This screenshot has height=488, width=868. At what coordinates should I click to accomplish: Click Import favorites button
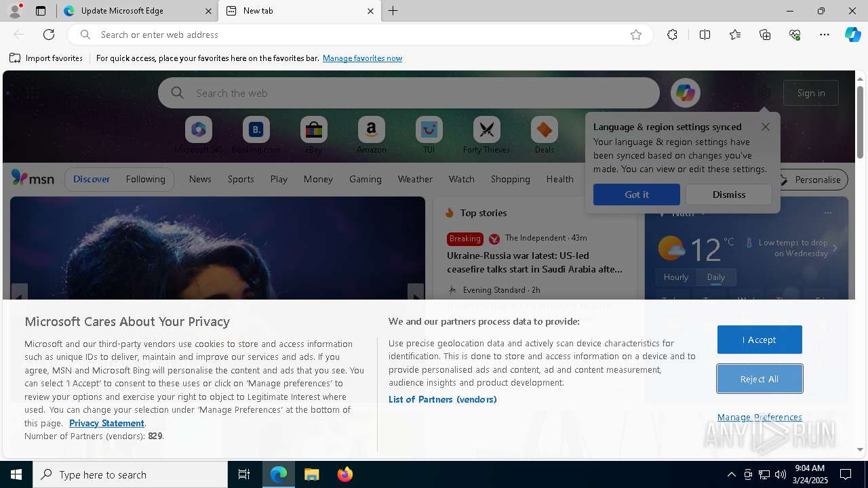[x=46, y=58]
